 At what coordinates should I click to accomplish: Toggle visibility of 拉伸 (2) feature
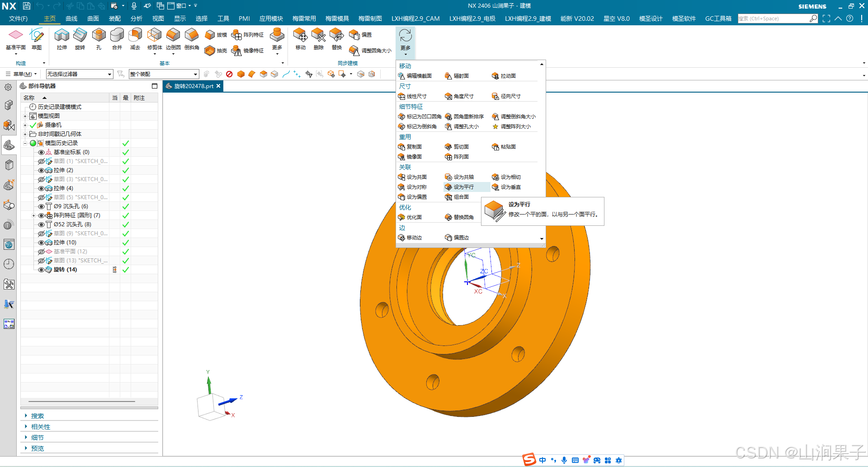coord(41,170)
